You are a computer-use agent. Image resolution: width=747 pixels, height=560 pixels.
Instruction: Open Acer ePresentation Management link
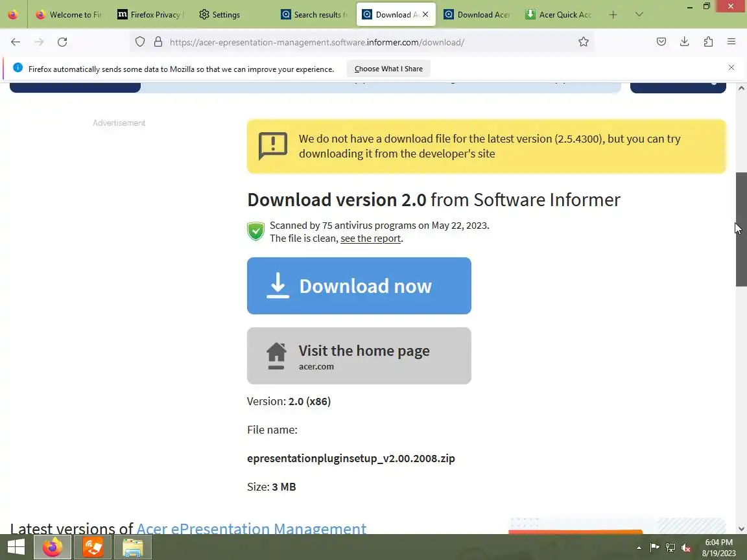point(251,528)
